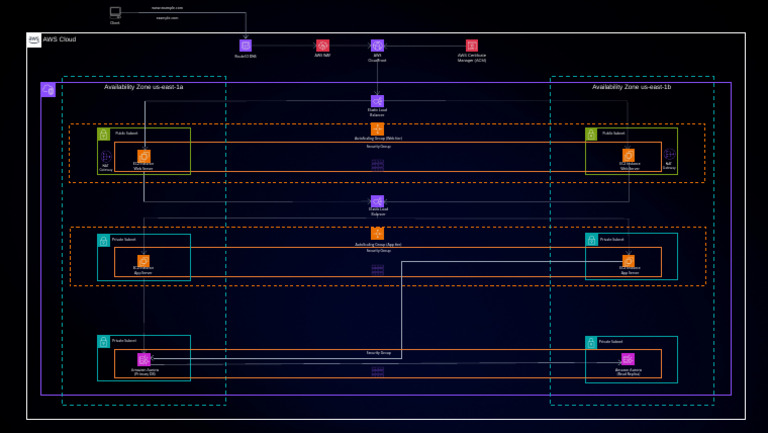Select the Web Server EC2 icon in us-east-1a
The image size is (768, 433).
(x=144, y=156)
